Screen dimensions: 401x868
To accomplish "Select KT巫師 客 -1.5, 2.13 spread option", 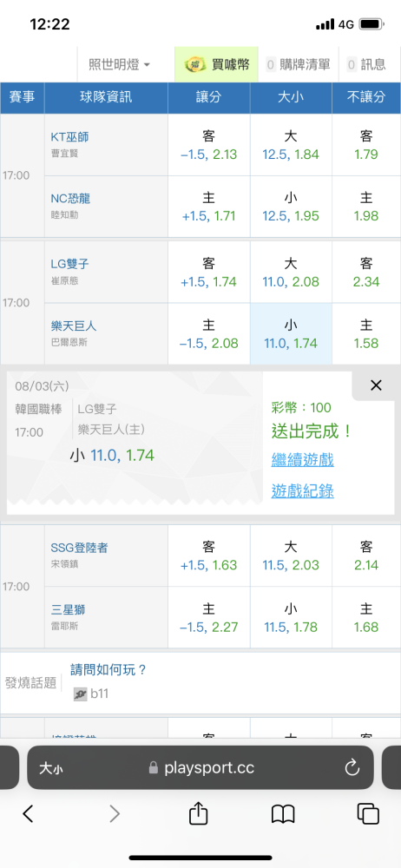I will coord(209,145).
